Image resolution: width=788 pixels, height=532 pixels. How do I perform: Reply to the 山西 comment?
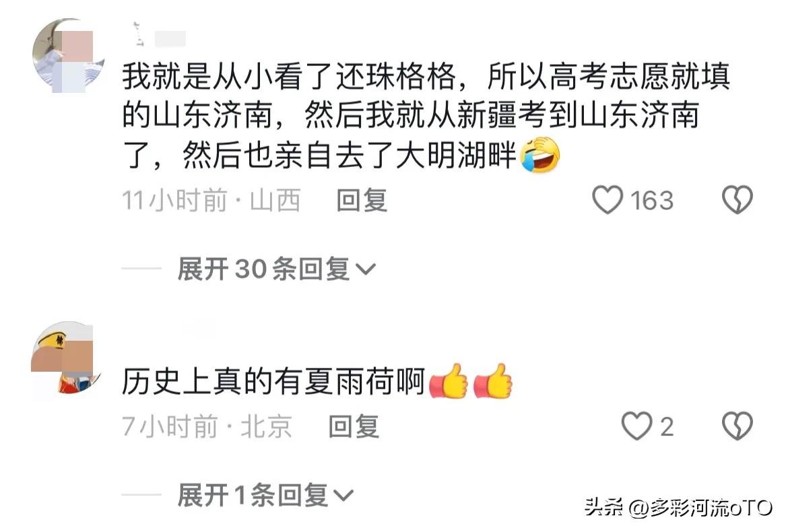(362, 200)
